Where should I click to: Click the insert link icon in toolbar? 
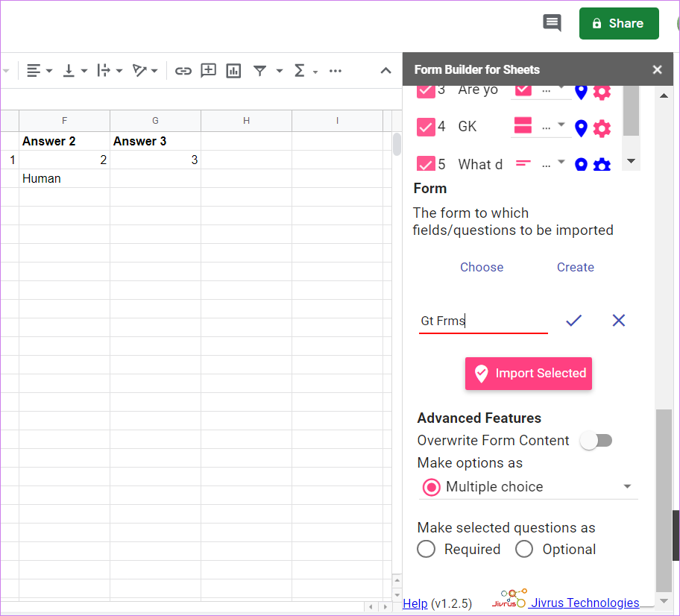tap(183, 71)
